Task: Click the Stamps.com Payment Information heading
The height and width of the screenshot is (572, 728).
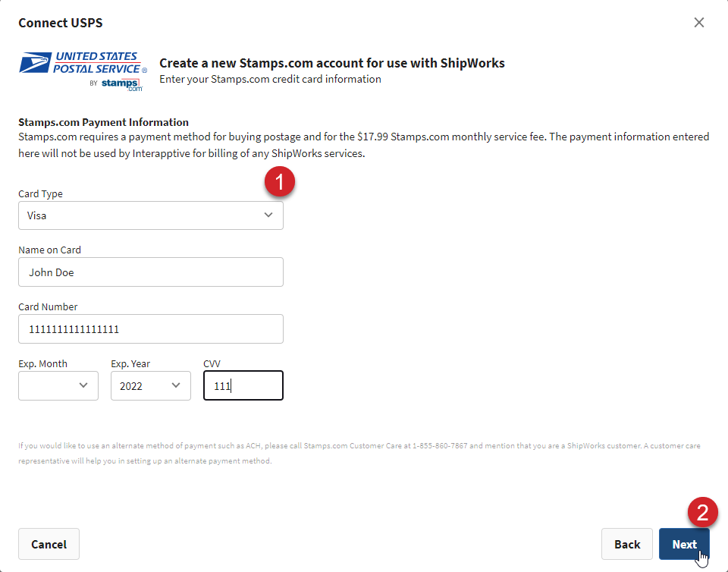Action: (x=104, y=122)
